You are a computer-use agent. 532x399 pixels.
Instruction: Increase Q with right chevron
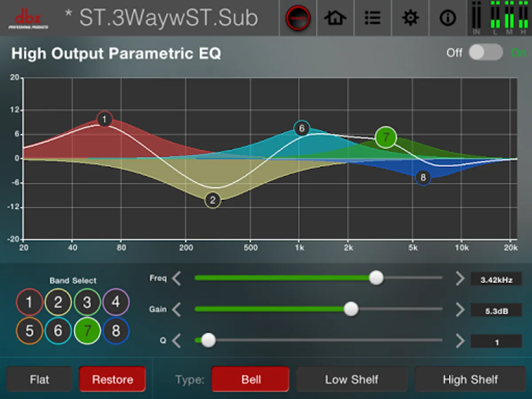(x=460, y=341)
